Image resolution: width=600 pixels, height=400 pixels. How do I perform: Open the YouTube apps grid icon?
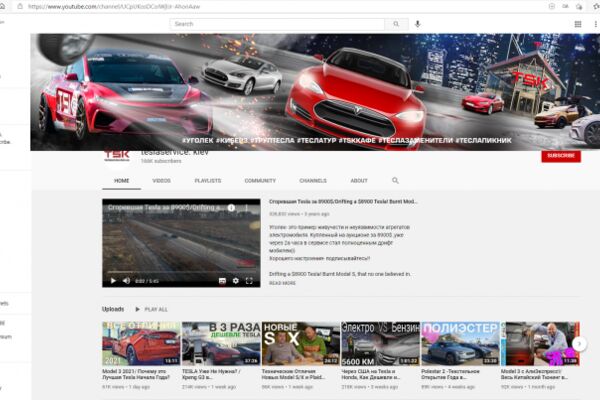pos(578,24)
